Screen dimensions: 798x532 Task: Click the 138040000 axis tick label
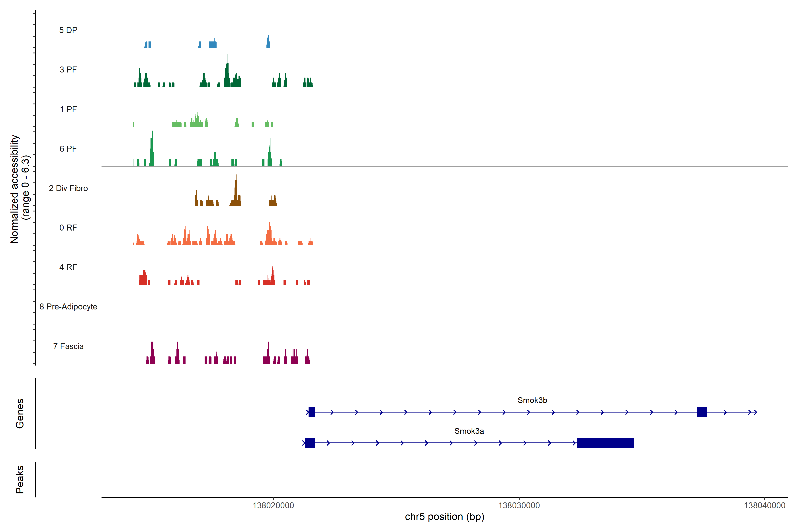pyautogui.click(x=764, y=506)
